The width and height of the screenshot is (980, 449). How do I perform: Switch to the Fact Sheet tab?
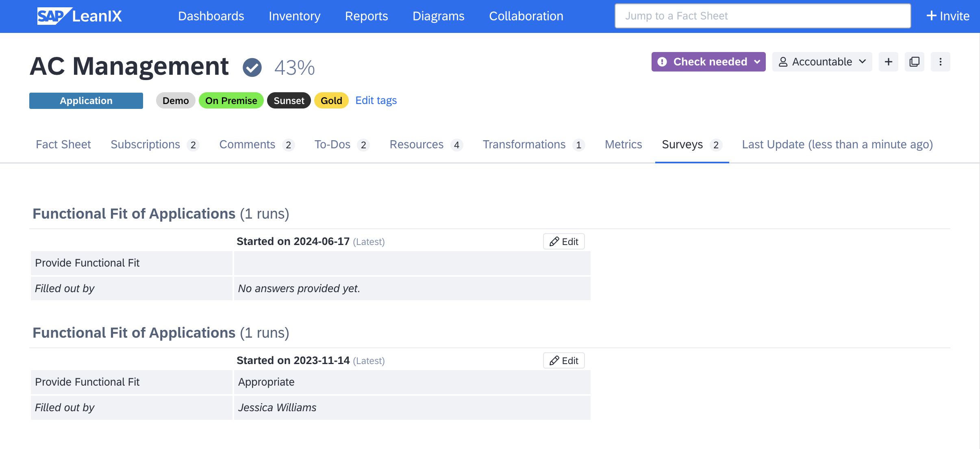click(x=63, y=144)
